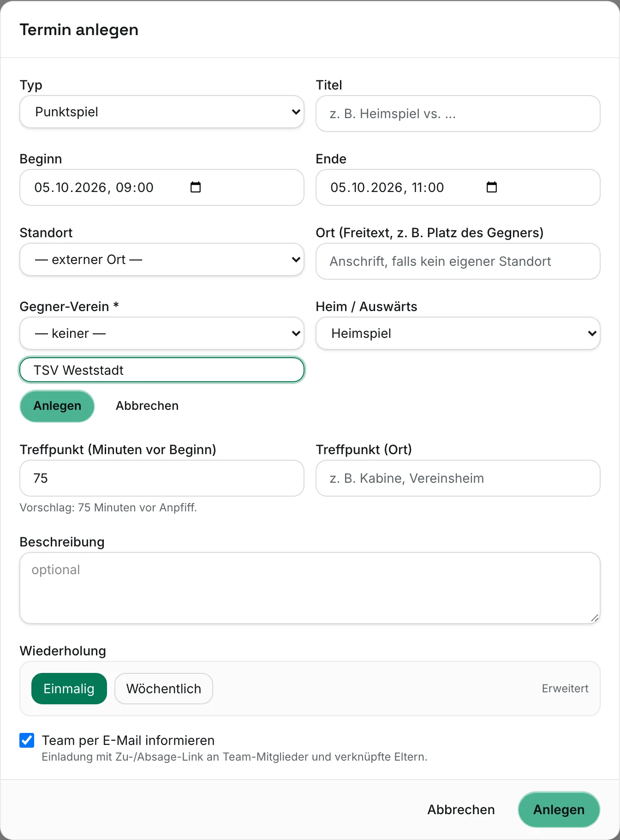Click the Beschreibung text area
This screenshot has height=840, width=620.
[310, 588]
